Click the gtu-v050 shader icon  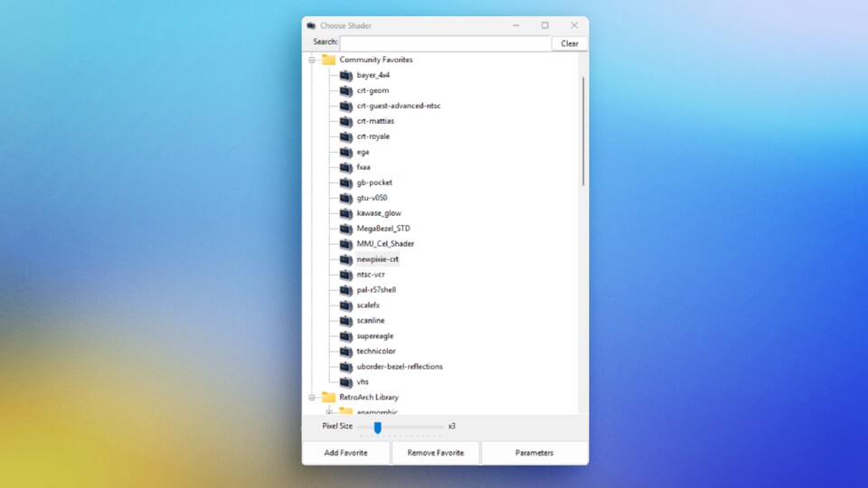pyautogui.click(x=346, y=198)
